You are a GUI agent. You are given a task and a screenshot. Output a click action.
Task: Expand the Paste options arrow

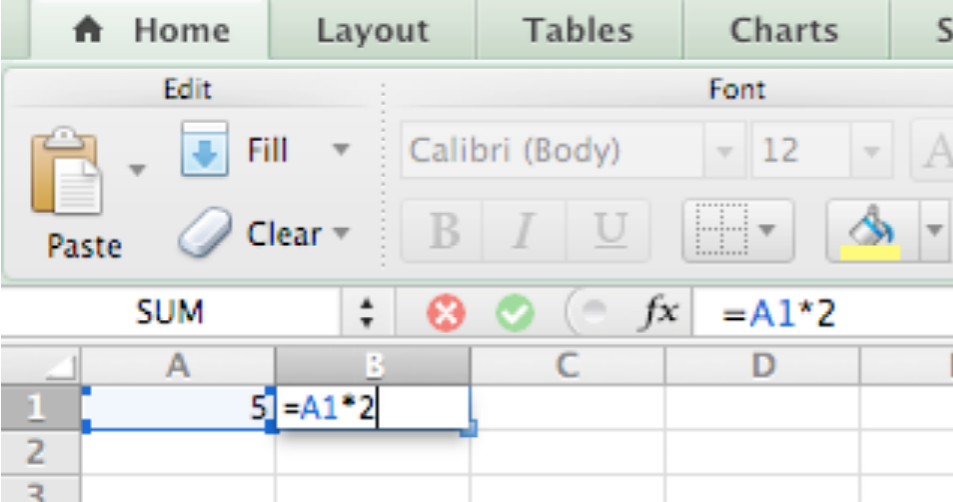click(138, 170)
